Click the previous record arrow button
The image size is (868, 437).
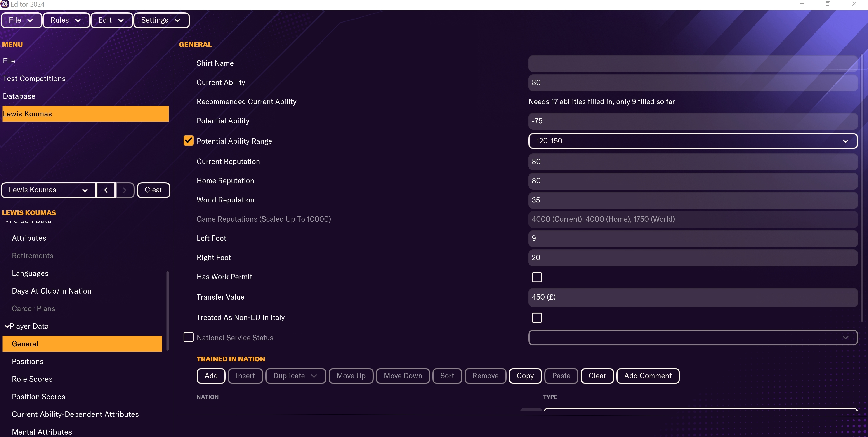[106, 190]
